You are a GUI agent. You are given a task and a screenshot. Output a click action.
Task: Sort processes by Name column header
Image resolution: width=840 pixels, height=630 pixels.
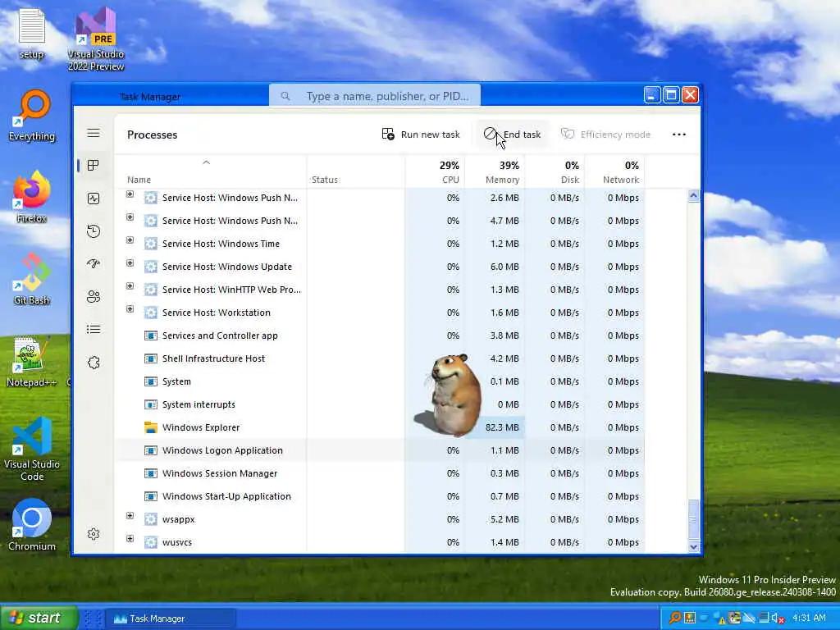[211, 172]
